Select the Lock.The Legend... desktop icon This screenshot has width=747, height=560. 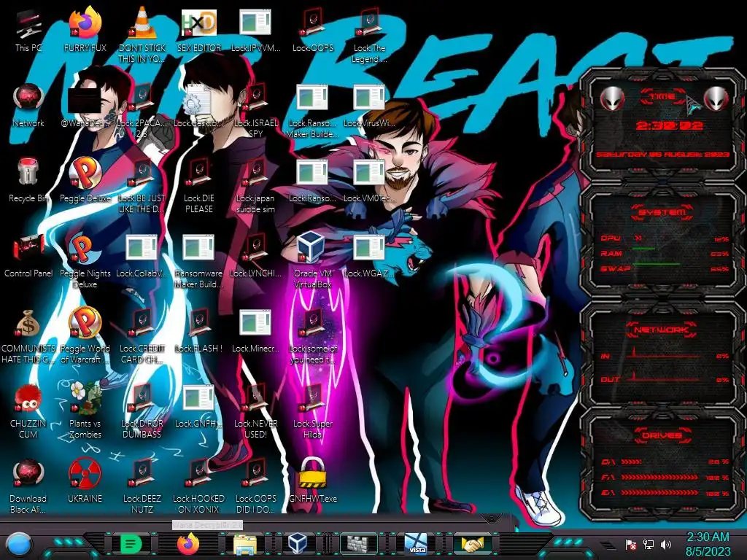369,34
